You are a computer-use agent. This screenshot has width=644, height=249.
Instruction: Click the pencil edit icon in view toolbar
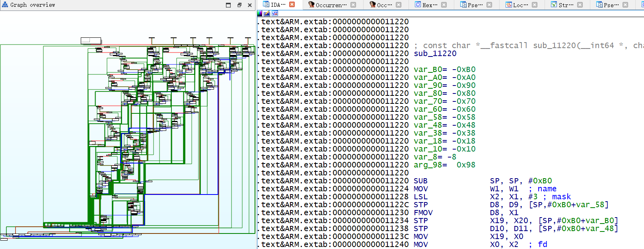pos(267,14)
